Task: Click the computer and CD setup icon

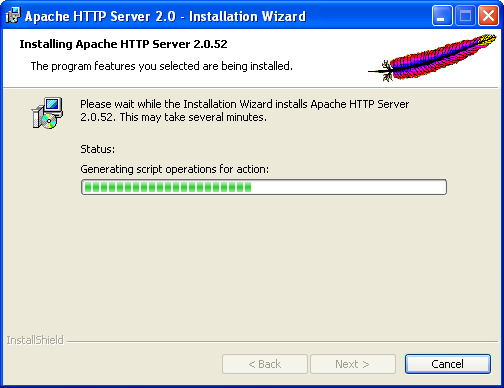Action: click(47, 113)
